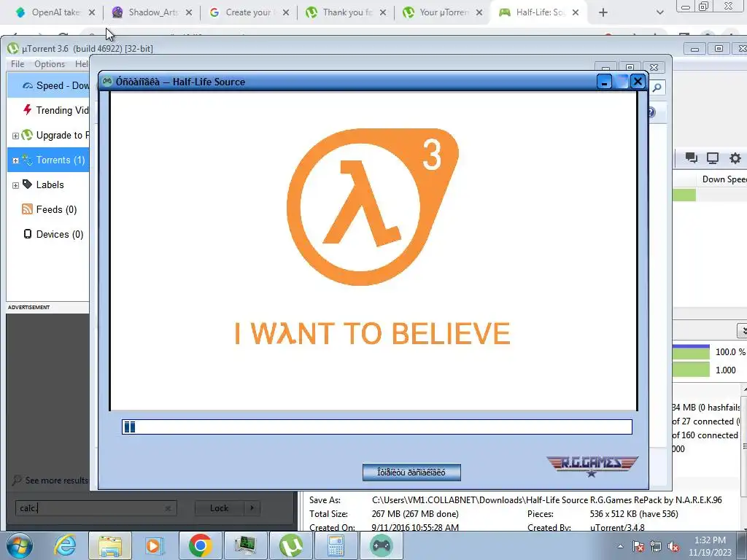Image resolution: width=747 pixels, height=560 pixels.
Task: Click the uTorrent search magnifier icon
Action: (657, 87)
